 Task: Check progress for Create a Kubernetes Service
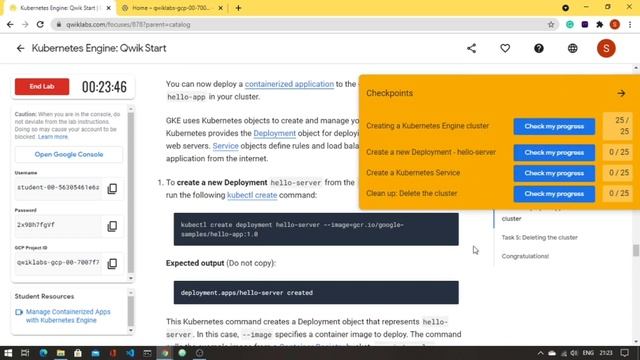pos(554,173)
